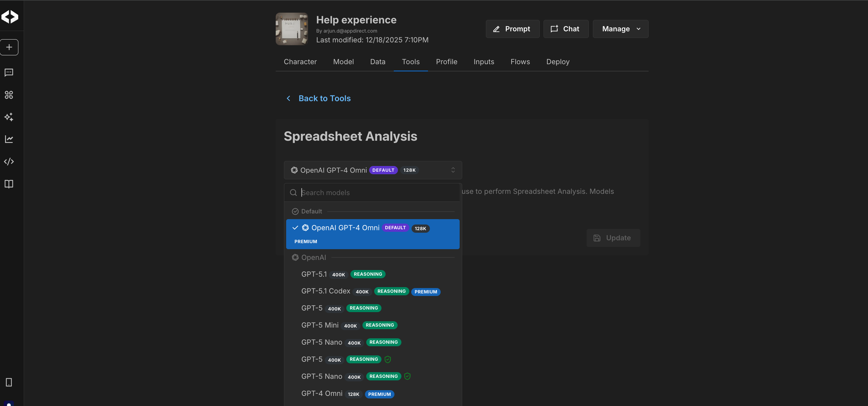Switch to the Character tab
The image size is (868, 406).
pyautogui.click(x=300, y=62)
